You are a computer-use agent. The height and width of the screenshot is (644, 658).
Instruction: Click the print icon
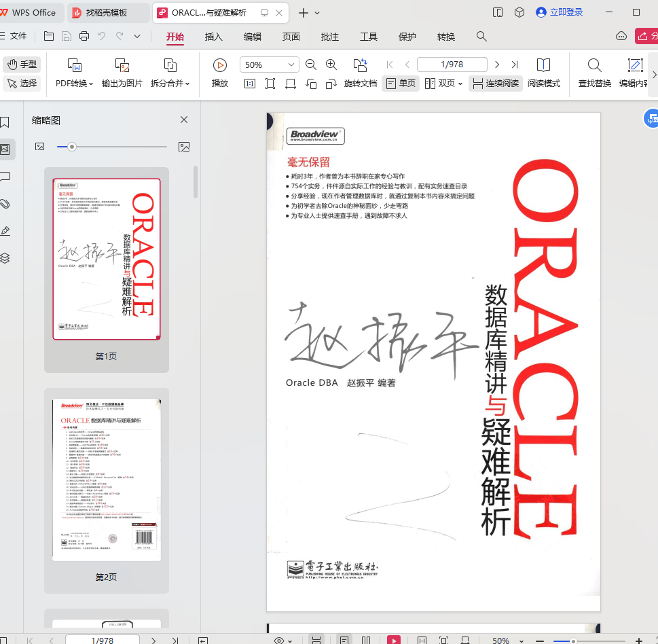pos(84,36)
